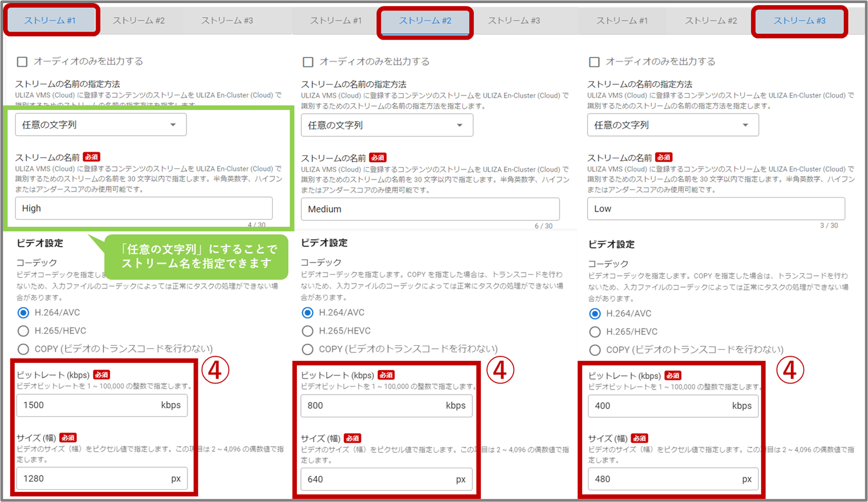Screen dimensions: 868x502
Task: Focus stream name field containing Low
Action: click(716, 209)
